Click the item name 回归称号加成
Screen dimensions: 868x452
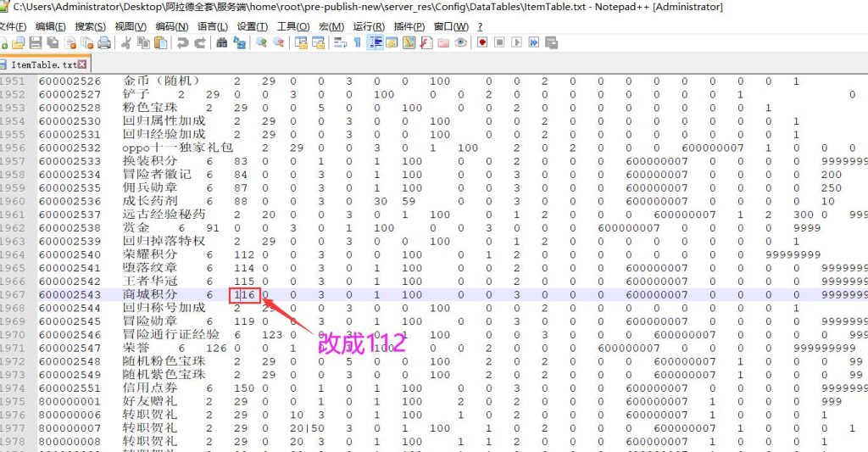(x=164, y=308)
